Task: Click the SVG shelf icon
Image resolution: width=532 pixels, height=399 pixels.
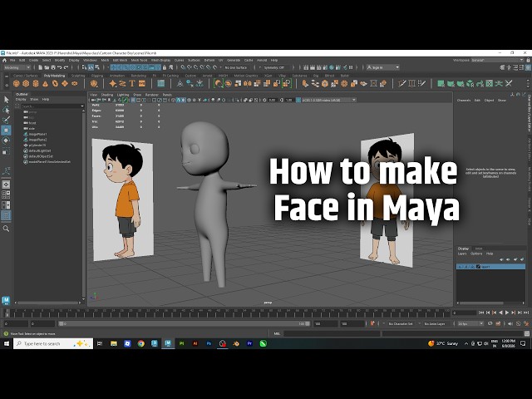Action: [x=142, y=83]
